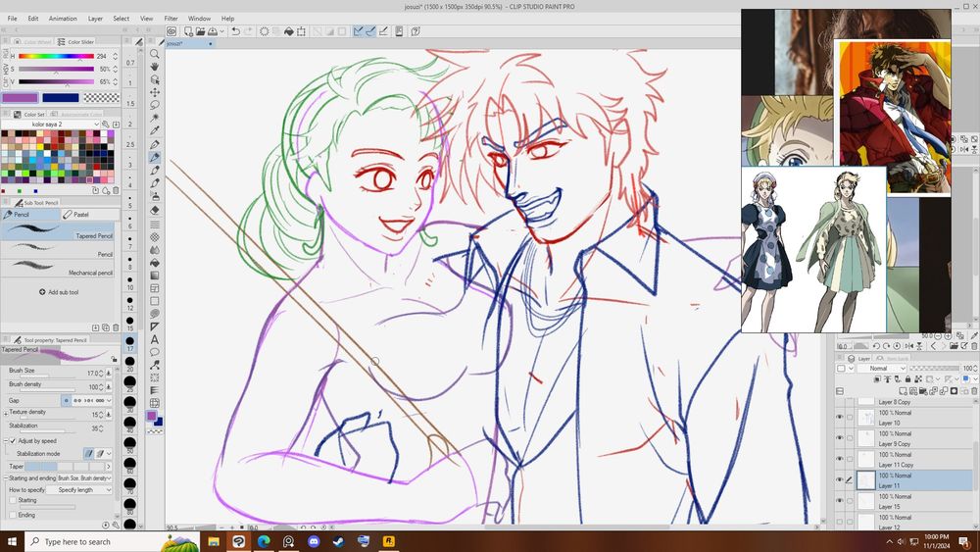Click the Help question mark icon
This screenshot has height=552, width=980.
click(416, 31)
